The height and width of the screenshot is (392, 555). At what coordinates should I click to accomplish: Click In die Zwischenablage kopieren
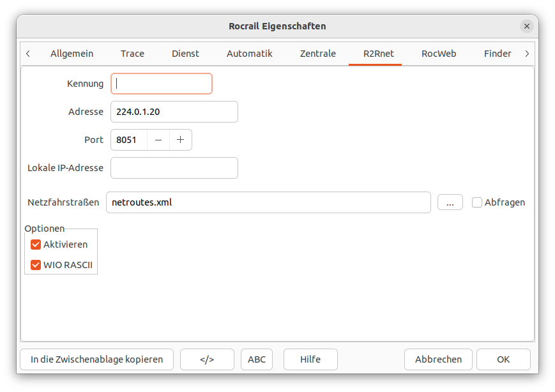(x=96, y=359)
